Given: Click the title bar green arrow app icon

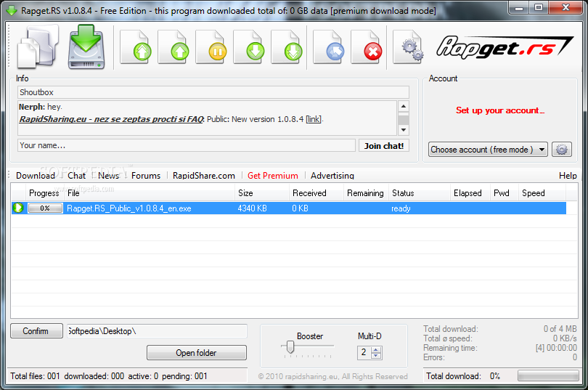Looking at the screenshot, I should [x=12, y=10].
